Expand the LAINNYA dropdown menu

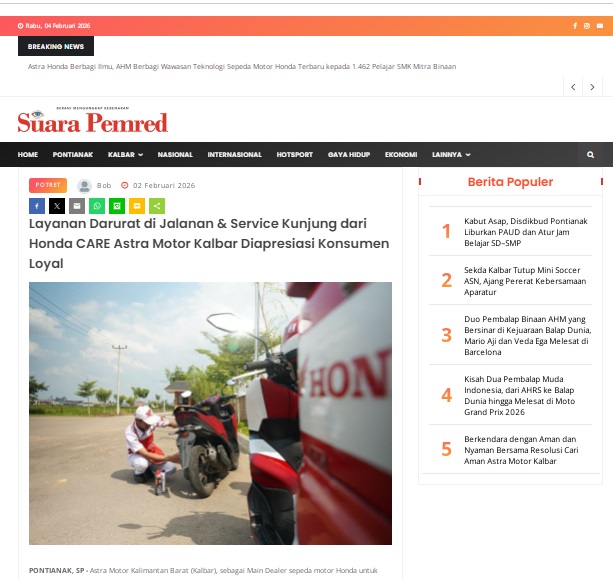coord(451,154)
